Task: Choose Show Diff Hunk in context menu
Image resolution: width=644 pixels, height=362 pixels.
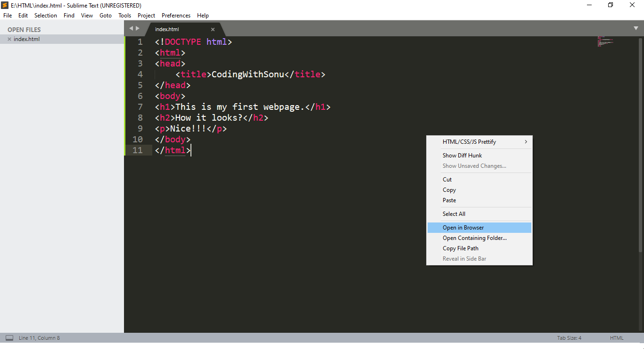Action: point(462,156)
